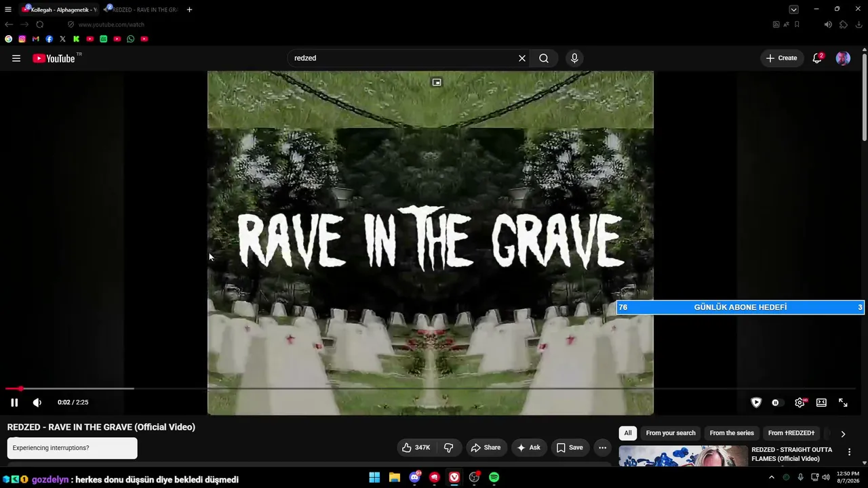
Task: Save the video to a playlist
Action: coord(570,447)
